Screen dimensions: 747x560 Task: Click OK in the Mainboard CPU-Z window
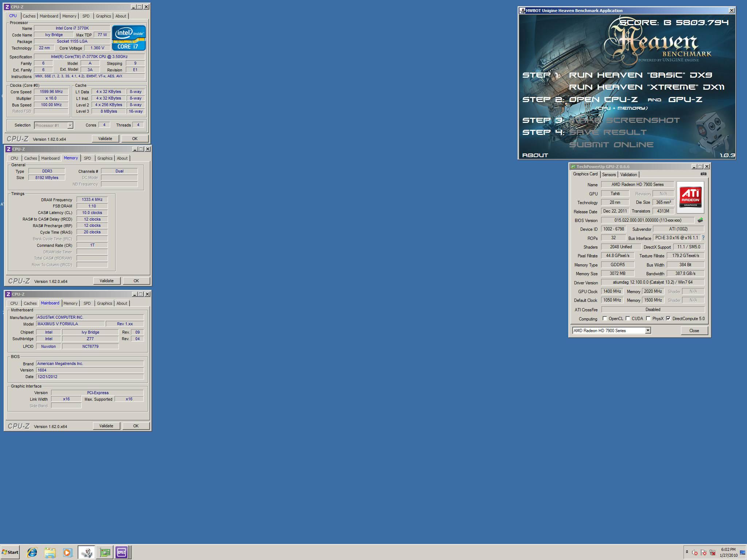(136, 426)
